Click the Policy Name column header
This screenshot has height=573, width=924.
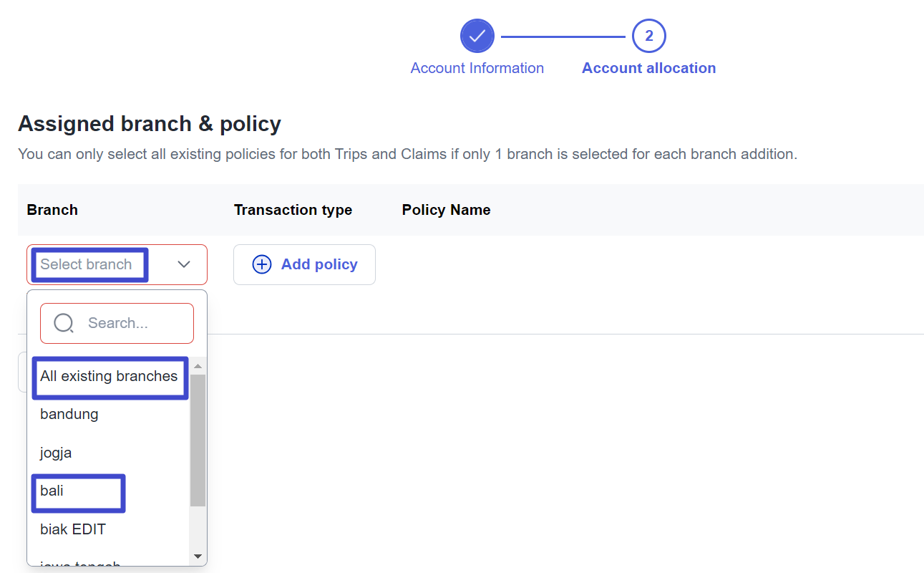coord(446,210)
